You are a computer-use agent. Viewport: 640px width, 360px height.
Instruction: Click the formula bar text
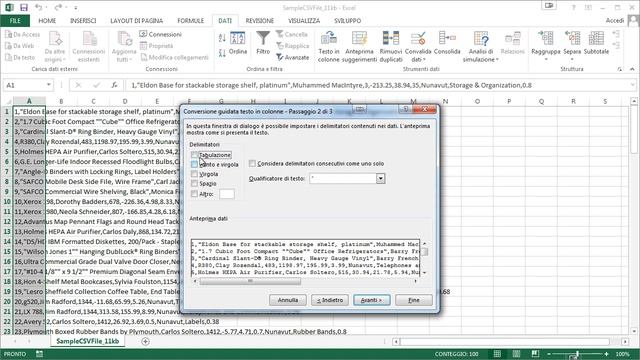[331, 85]
